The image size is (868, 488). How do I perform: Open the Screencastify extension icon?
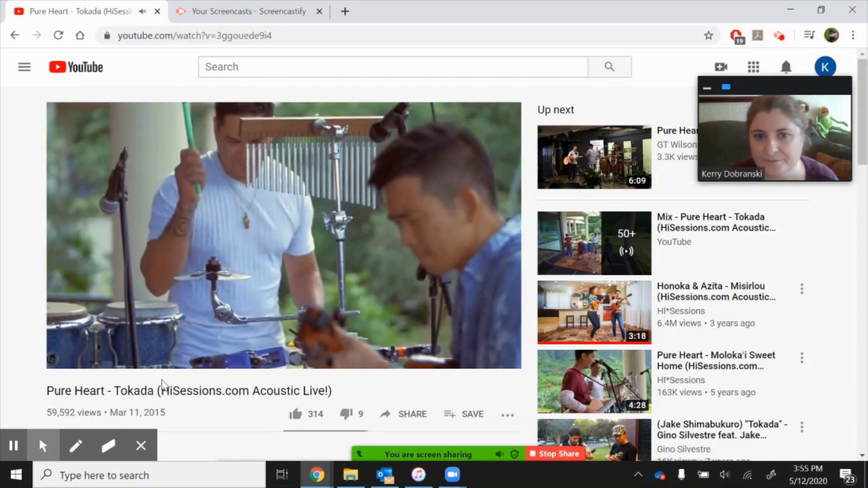tap(780, 35)
